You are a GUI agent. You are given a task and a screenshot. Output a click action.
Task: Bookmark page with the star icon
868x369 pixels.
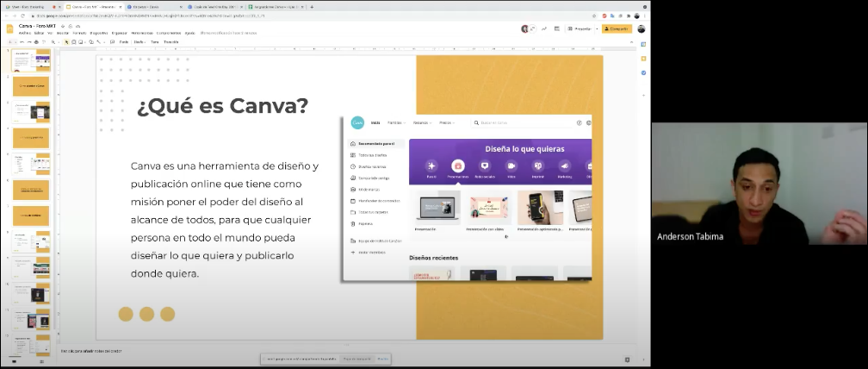click(x=592, y=16)
